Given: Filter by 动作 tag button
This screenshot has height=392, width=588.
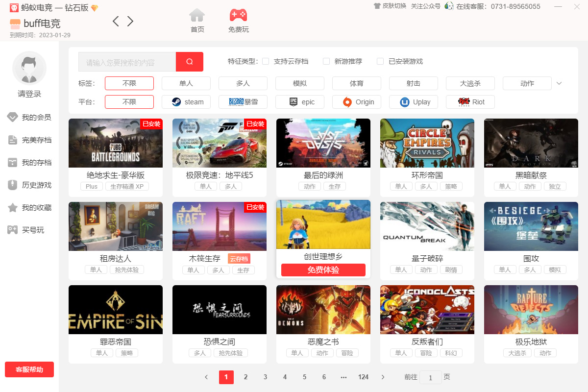Looking at the screenshot, I should tap(527, 83).
